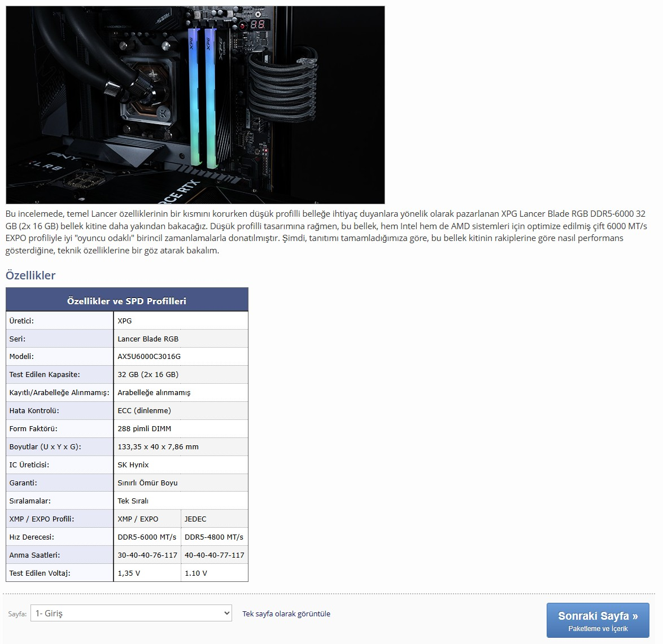Select the 'DDR5-6000 MT/s' speed value
Image resolution: width=663 pixels, height=644 pixels.
[147, 537]
